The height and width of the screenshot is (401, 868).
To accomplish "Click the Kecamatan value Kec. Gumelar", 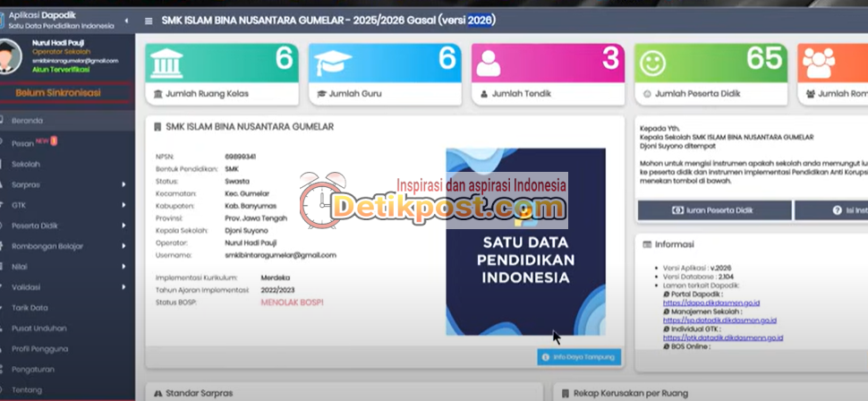I will coord(247,194).
